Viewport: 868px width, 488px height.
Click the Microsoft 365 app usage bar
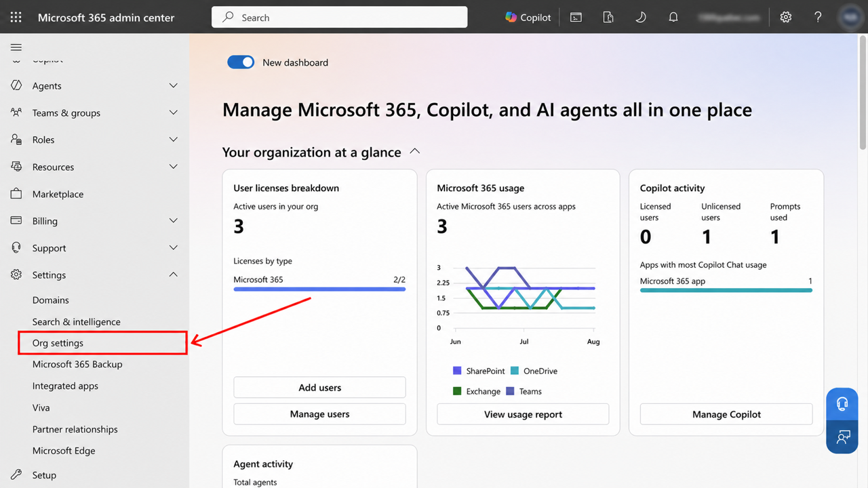point(726,290)
